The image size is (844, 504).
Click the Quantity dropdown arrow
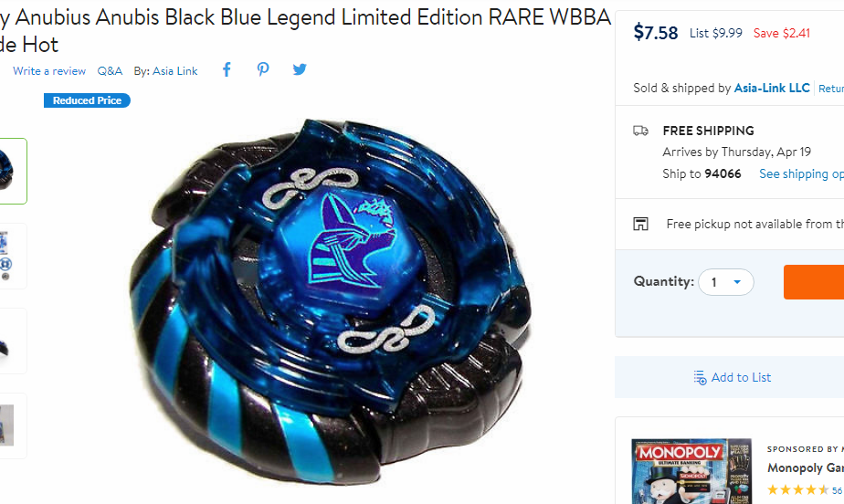click(737, 282)
